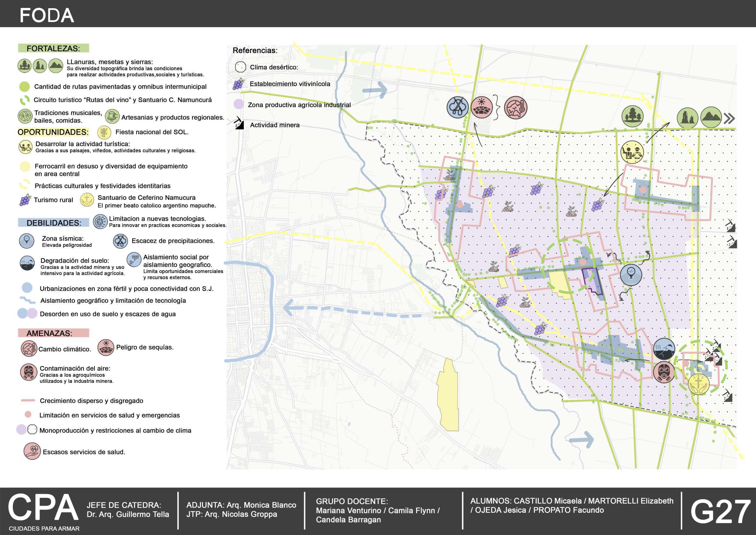Click the lilac Zona productiva agrícola industrial swatch
This screenshot has height=535, width=756.
pyautogui.click(x=239, y=104)
